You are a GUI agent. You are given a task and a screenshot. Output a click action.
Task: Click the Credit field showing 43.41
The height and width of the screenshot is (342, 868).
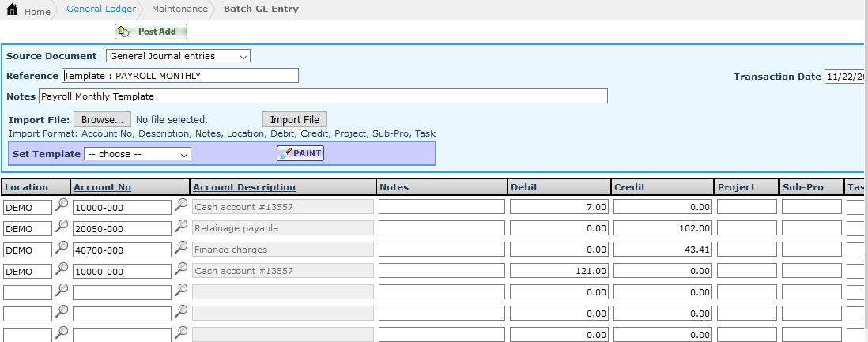point(662,250)
